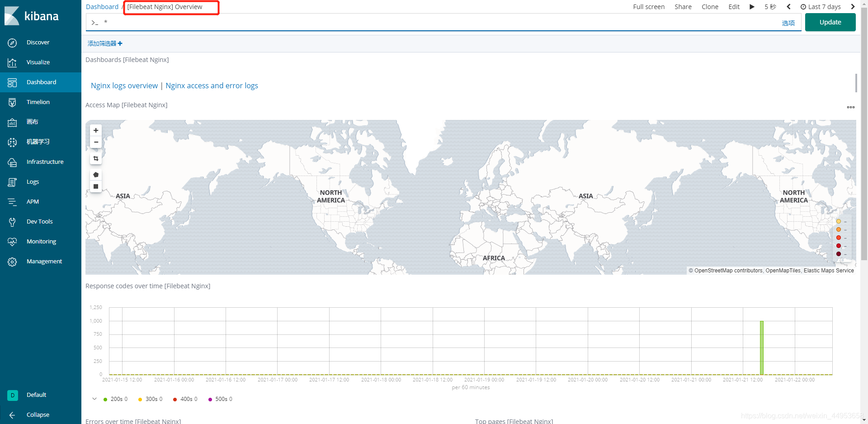Click Edit in top menu
Screen dimensions: 868x424
[734, 7]
